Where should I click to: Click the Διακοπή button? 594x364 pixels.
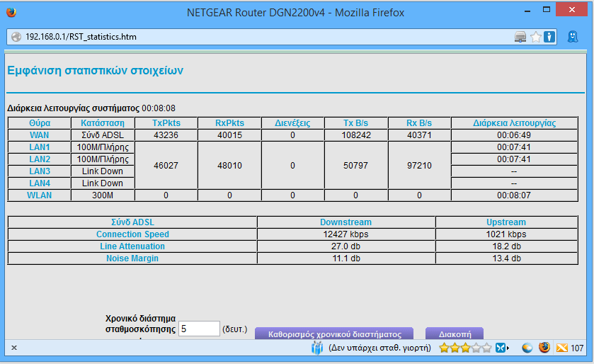click(455, 334)
